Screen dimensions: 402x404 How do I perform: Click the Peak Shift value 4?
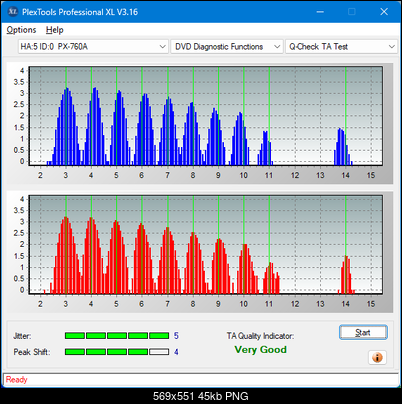(x=176, y=352)
